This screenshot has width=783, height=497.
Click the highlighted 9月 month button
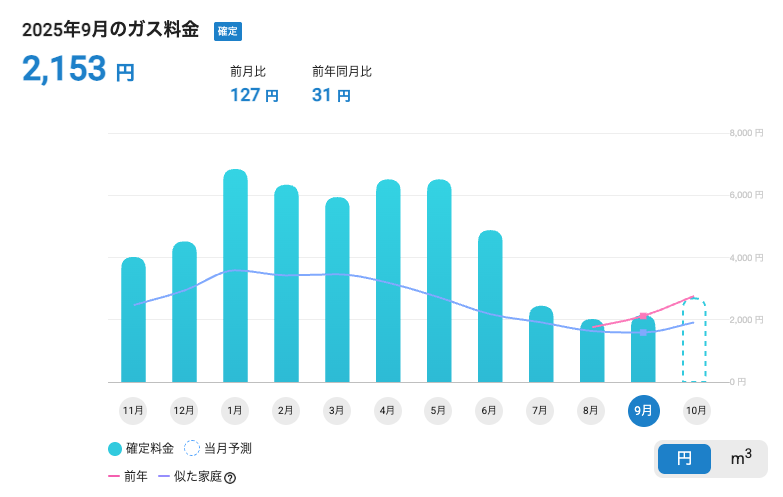(x=643, y=410)
